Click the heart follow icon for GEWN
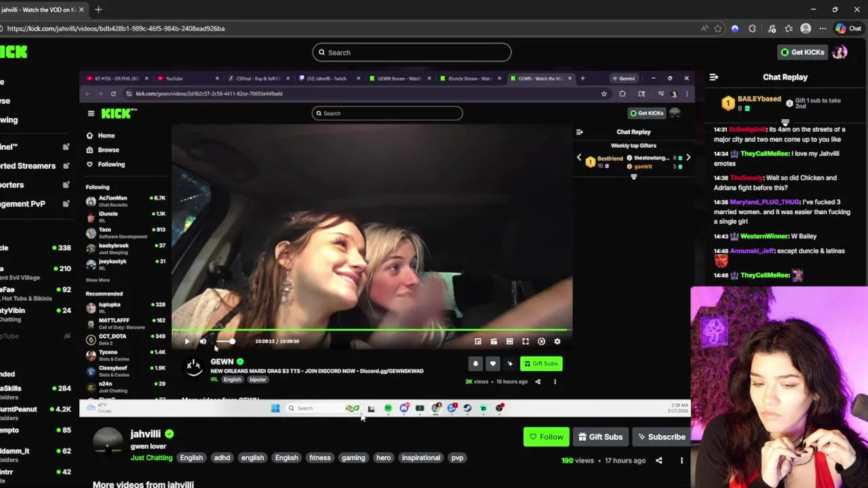868x488 pixels. tap(493, 364)
